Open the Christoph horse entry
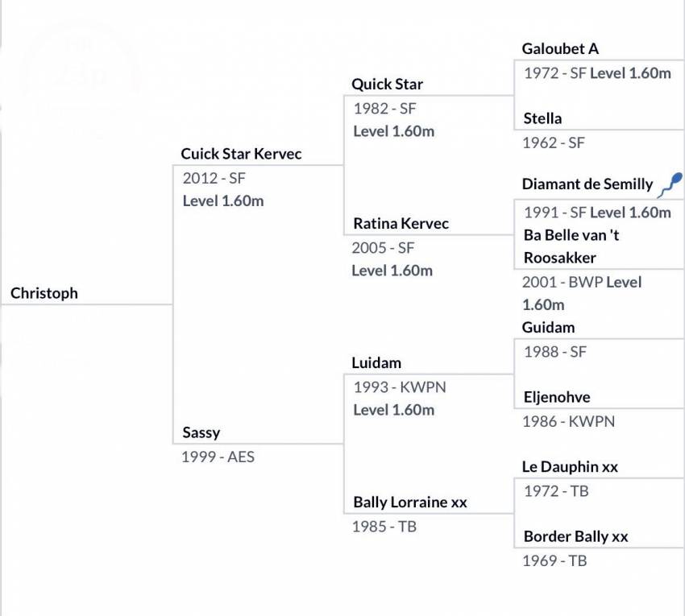 coord(44,293)
